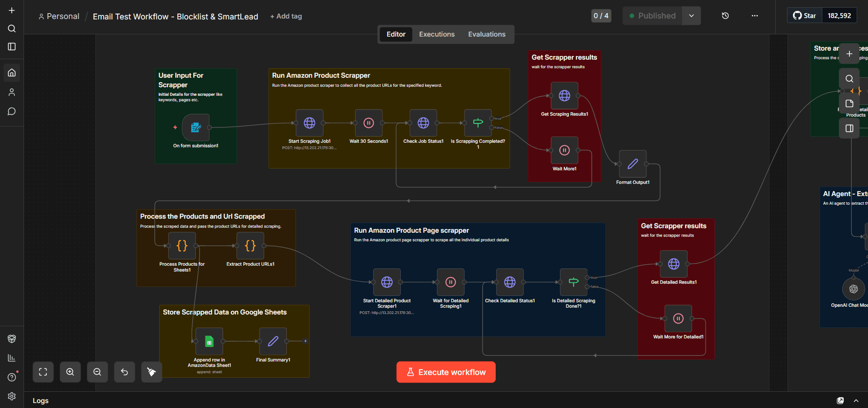The height and width of the screenshot is (408, 868).
Task: Click the Execute workflow button
Action: tap(446, 372)
